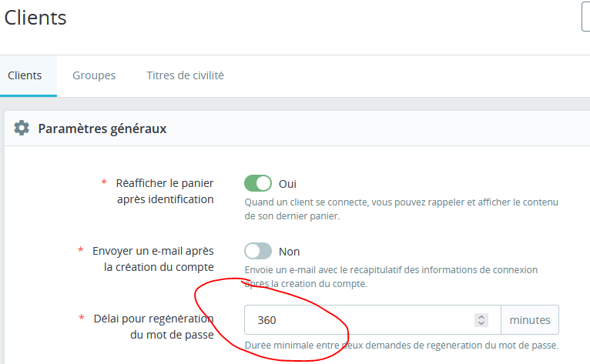The image size is (590, 364).
Task: Click the partially visible top-right header button
Action: point(585,17)
